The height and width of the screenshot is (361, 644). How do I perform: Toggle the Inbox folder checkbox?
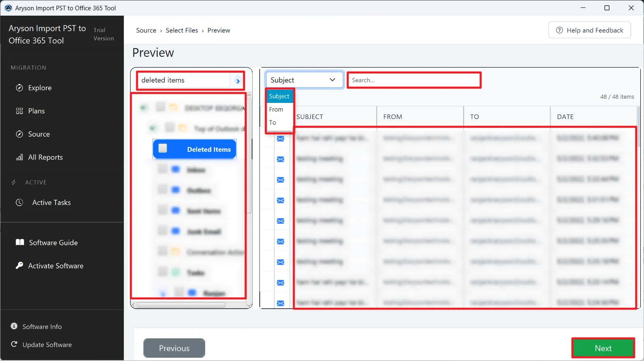pyautogui.click(x=163, y=169)
